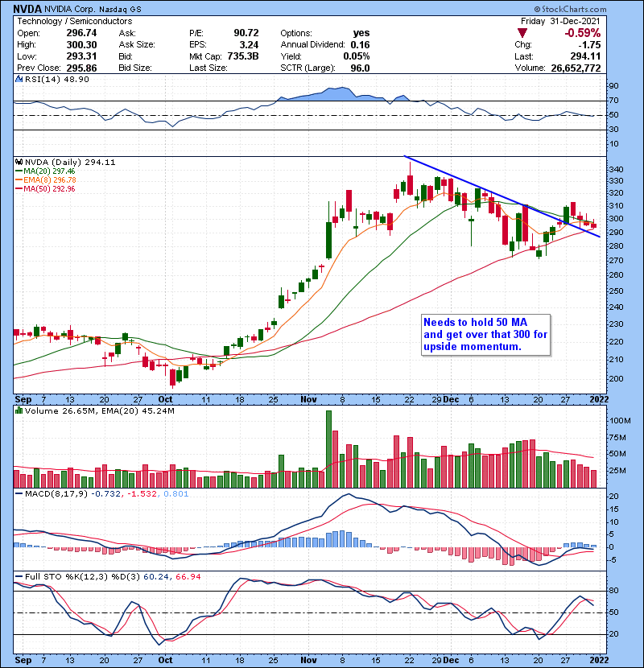
Task: Click the candlestick icon beside NVDA (Daily)
Action: (x=19, y=162)
